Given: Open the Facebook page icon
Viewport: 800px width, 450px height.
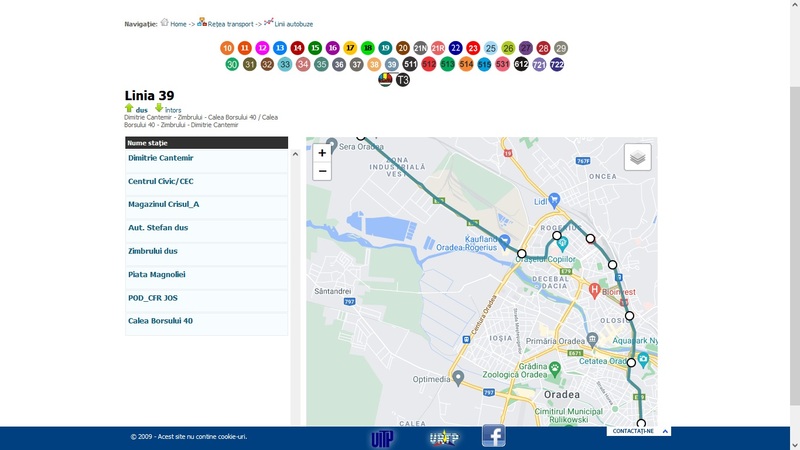Looking at the screenshot, I should [x=493, y=436].
